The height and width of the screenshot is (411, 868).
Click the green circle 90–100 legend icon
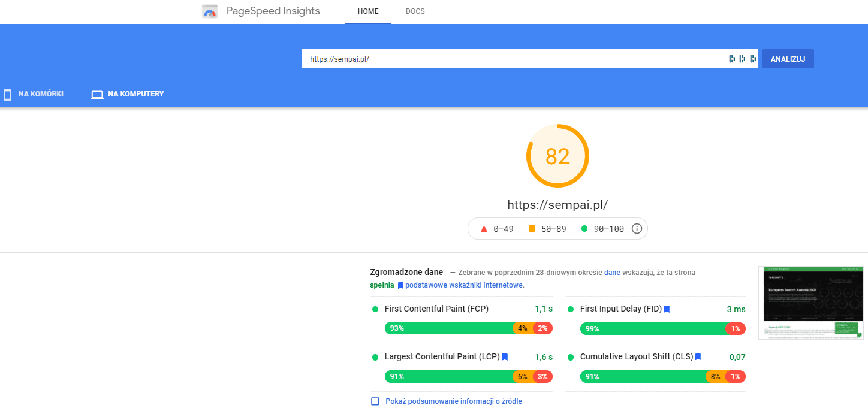[x=584, y=229]
